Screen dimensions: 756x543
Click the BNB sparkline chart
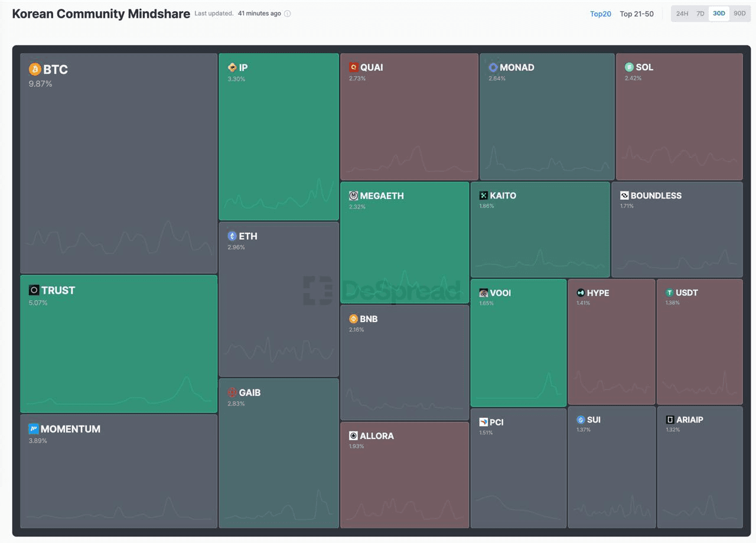click(x=405, y=402)
